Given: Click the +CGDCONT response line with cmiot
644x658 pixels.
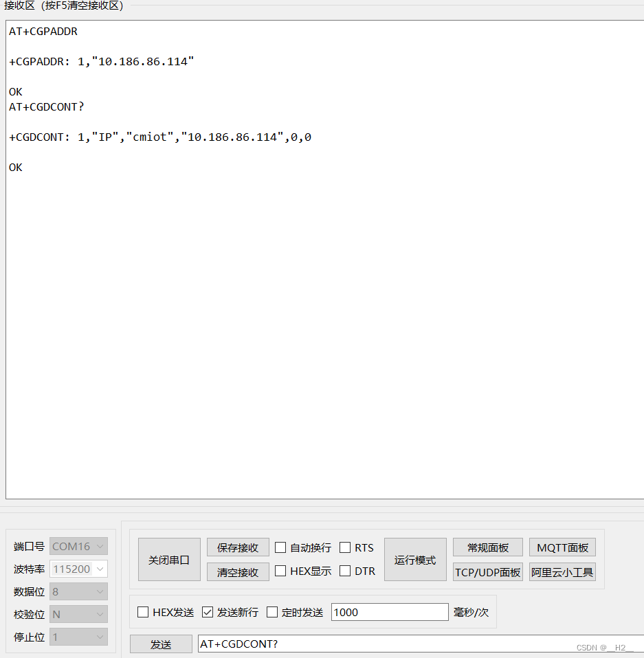Looking at the screenshot, I should pyautogui.click(x=160, y=137).
